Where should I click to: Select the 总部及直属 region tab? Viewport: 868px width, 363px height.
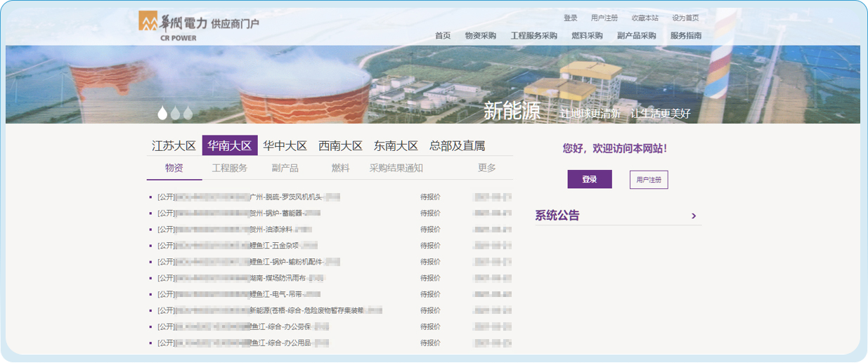coord(457,146)
